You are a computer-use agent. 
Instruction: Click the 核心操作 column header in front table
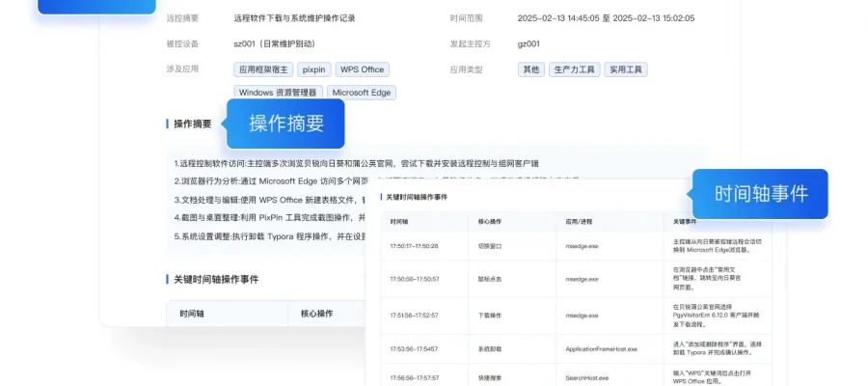click(489, 222)
